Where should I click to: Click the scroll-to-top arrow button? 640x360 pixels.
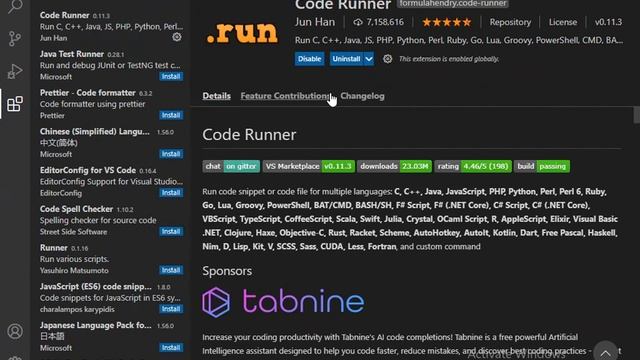pos(605,352)
